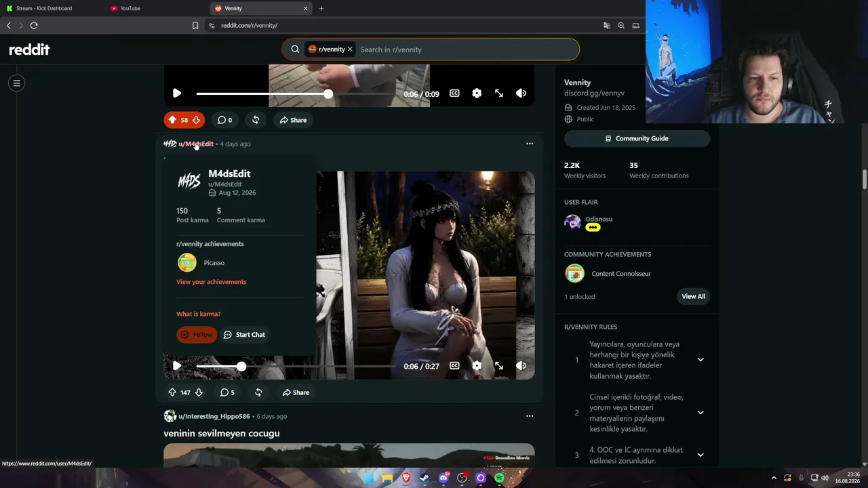Remove the r/vennity filter from search
This screenshot has width=868, height=488.
[x=350, y=49]
